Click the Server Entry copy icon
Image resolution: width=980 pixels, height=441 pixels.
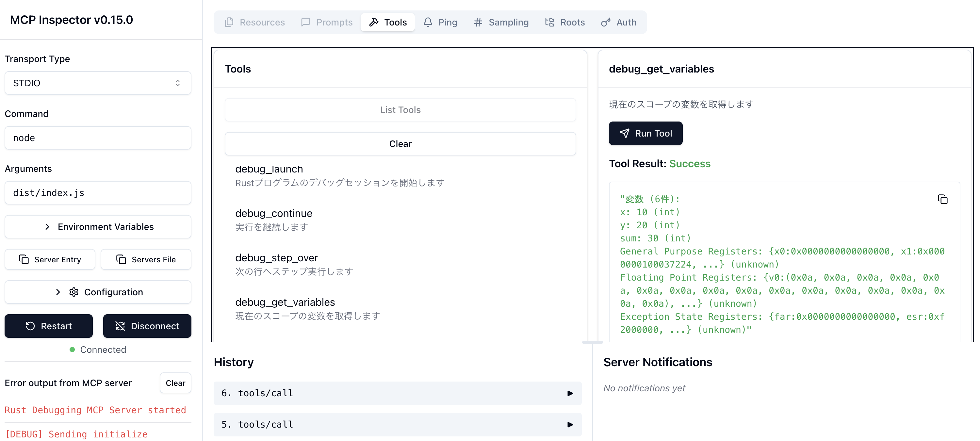coord(24,259)
